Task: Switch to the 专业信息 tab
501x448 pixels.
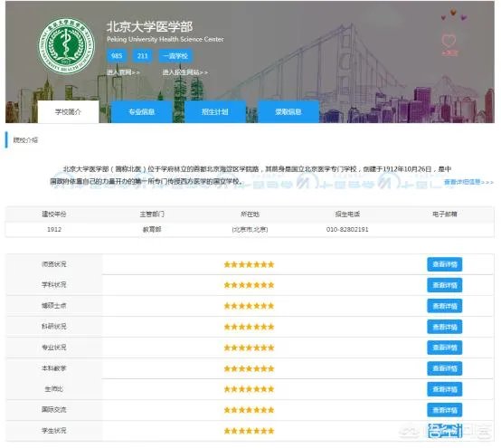Action: pyautogui.click(x=142, y=111)
